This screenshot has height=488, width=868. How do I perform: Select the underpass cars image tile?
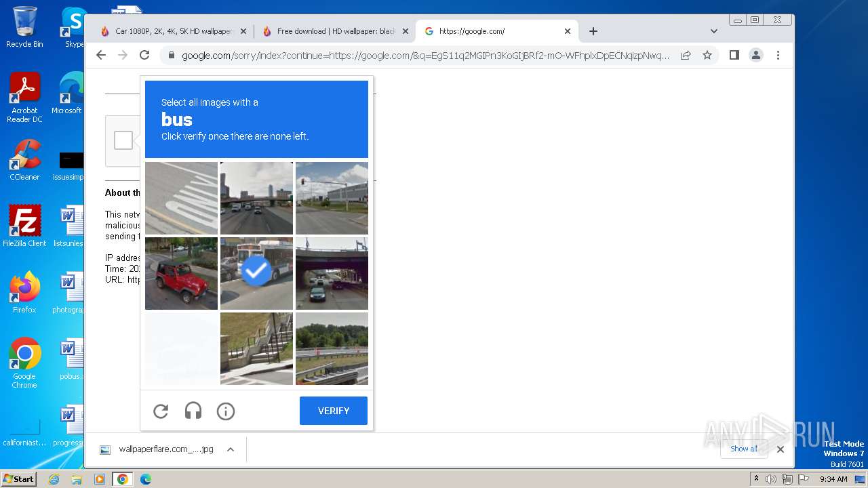[332, 273]
